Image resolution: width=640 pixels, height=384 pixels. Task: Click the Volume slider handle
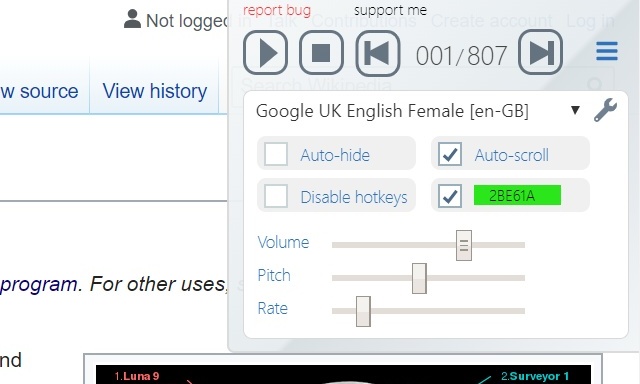pyautogui.click(x=464, y=245)
